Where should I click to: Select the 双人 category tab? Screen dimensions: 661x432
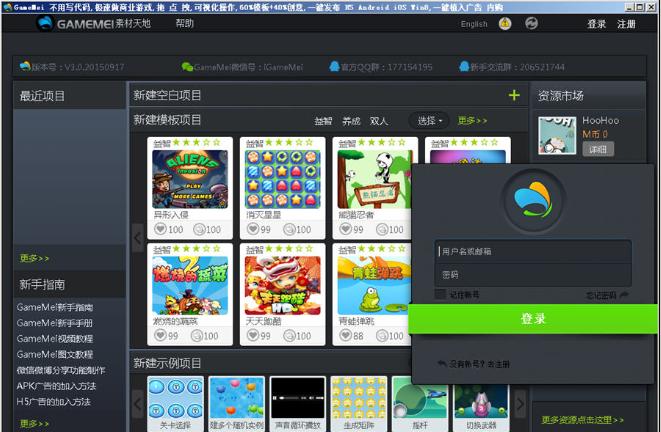click(x=379, y=121)
